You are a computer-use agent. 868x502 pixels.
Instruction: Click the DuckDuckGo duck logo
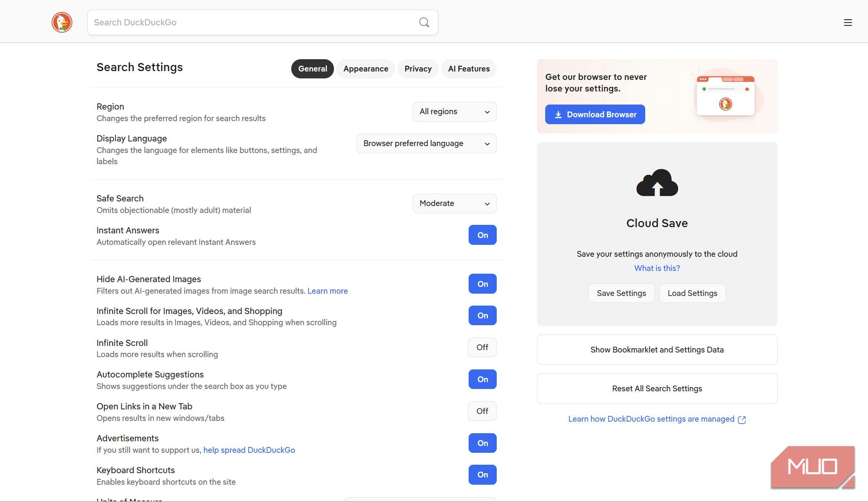pyautogui.click(x=62, y=22)
